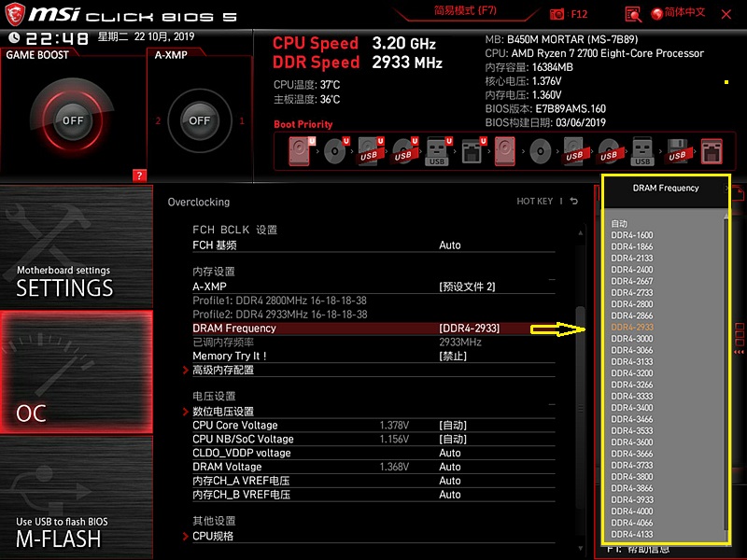747x560 pixels.
Task: Click the MSI dragon shield logo
Action: coord(15,14)
